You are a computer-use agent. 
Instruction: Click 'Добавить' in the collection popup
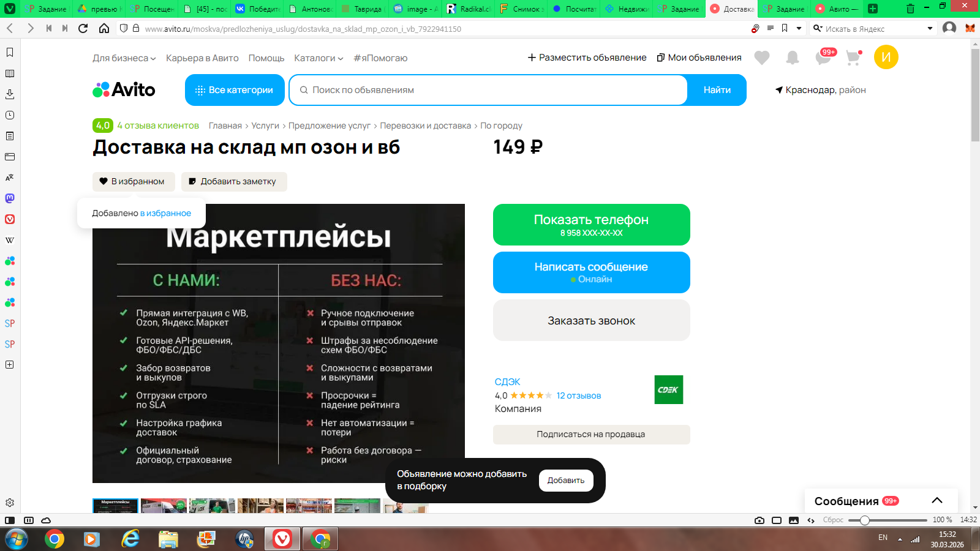pyautogui.click(x=566, y=481)
